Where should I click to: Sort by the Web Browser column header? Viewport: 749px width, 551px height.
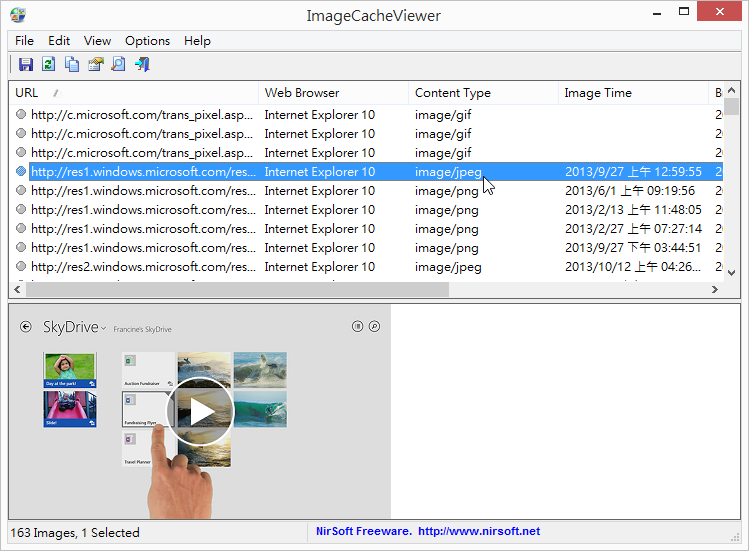(x=333, y=93)
